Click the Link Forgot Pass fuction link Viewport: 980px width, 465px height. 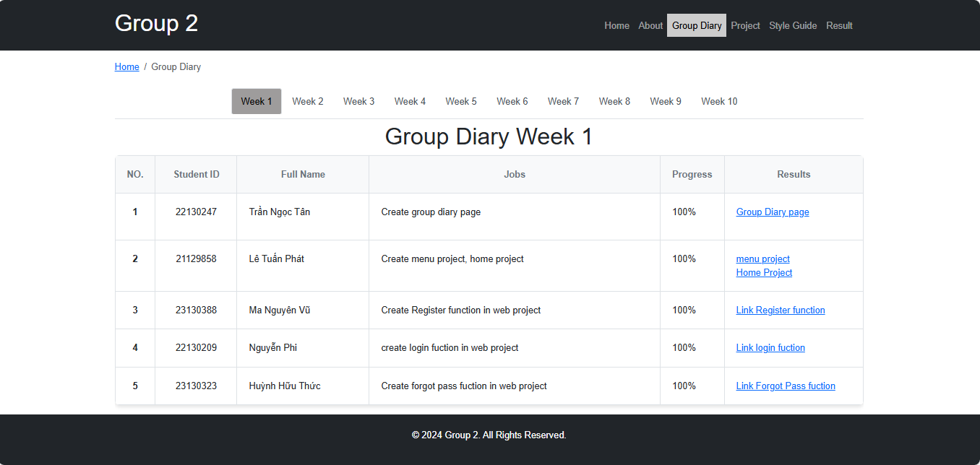[786, 386]
